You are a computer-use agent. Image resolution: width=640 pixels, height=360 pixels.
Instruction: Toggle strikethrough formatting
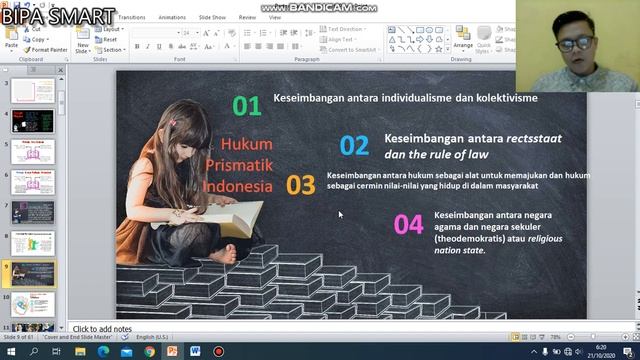(x=182, y=47)
